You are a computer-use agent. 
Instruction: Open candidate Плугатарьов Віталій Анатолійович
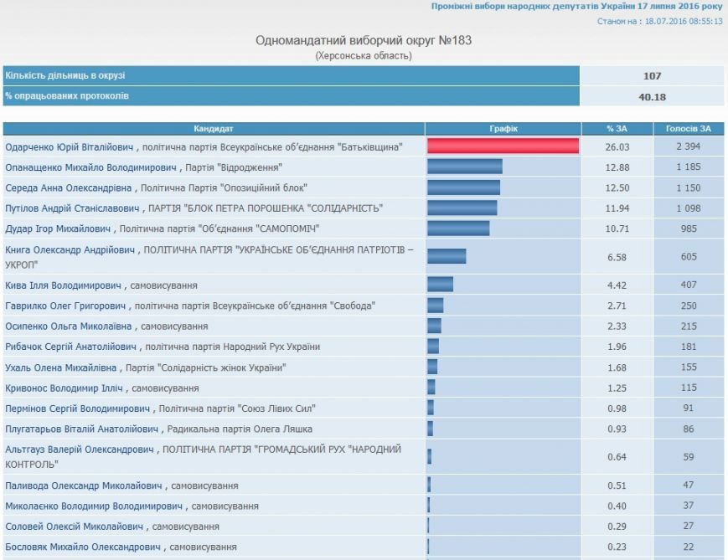point(82,429)
